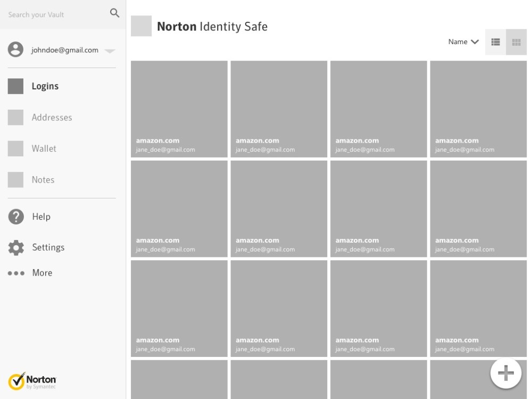The height and width of the screenshot is (399, 532).
Task: Open the Name sort dropdown
Action: click(463, 42)
